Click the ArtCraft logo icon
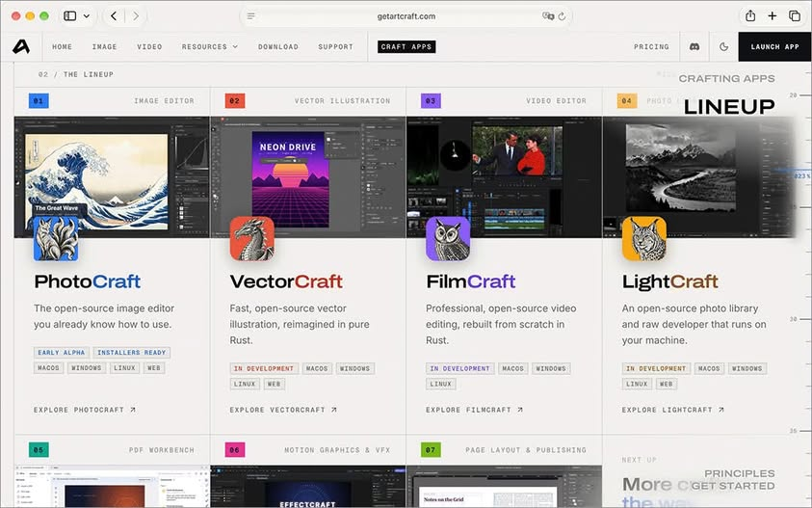This screenshot has height=508, width=812. click(21, 46)
